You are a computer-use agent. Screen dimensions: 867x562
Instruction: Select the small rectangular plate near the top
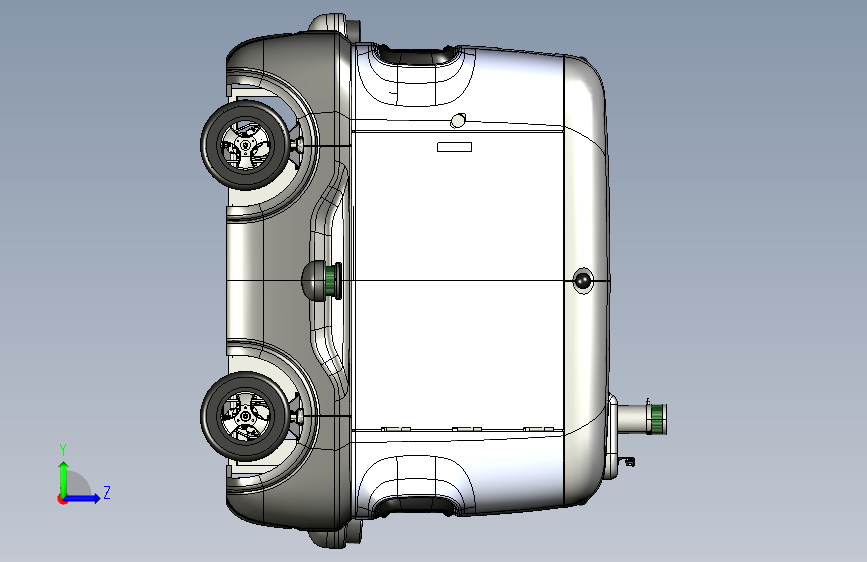point(455,147)
